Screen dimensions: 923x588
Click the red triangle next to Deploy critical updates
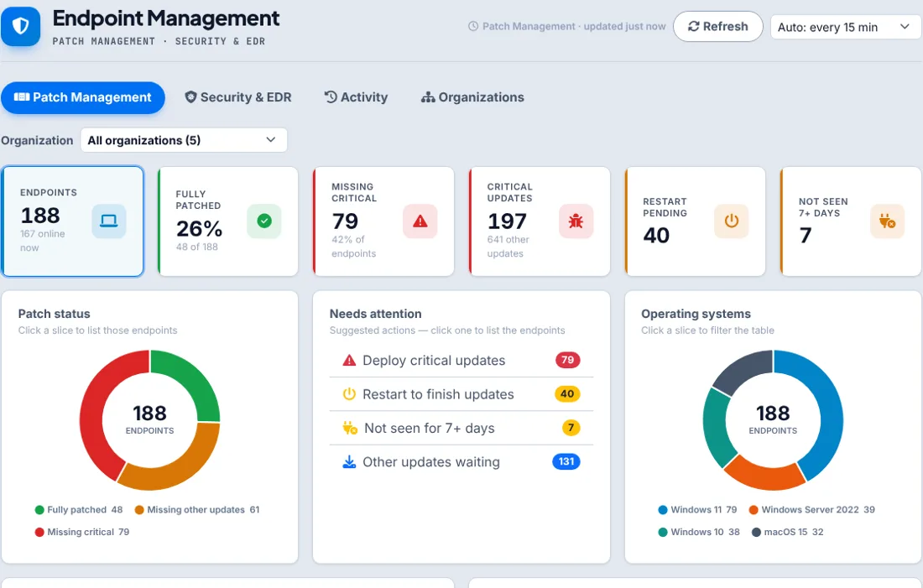tap(349, 360)
